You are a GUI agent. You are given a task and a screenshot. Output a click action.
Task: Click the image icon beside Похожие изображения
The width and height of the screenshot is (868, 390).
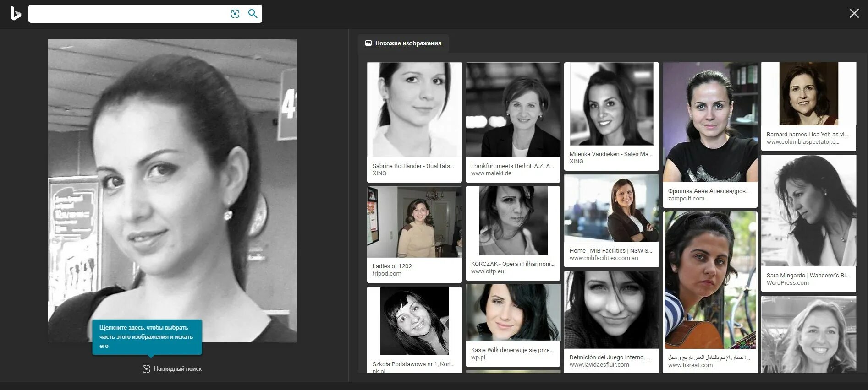[x=368, y=43]
